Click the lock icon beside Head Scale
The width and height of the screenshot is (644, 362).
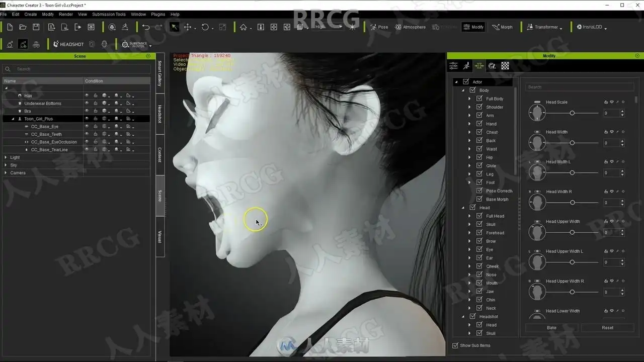(606, 102)
